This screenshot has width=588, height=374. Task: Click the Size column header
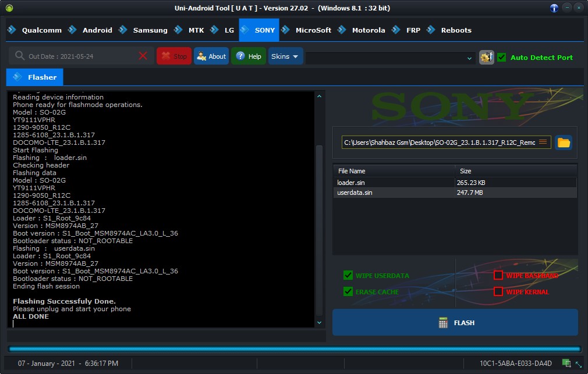(516, 171)
